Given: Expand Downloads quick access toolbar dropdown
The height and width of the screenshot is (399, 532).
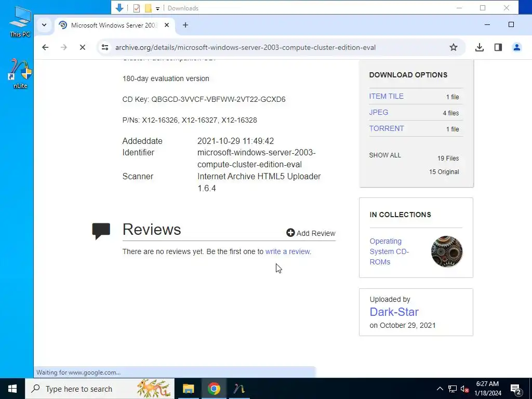Looking at the screenshot, I should [157, 8].
